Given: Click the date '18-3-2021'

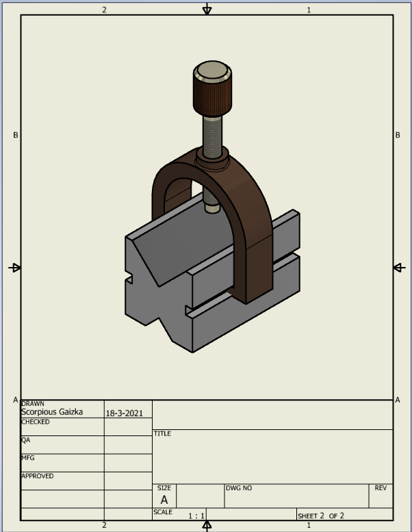Looking at the screenshot, I should pyautogui.click(x=124, y=414).
